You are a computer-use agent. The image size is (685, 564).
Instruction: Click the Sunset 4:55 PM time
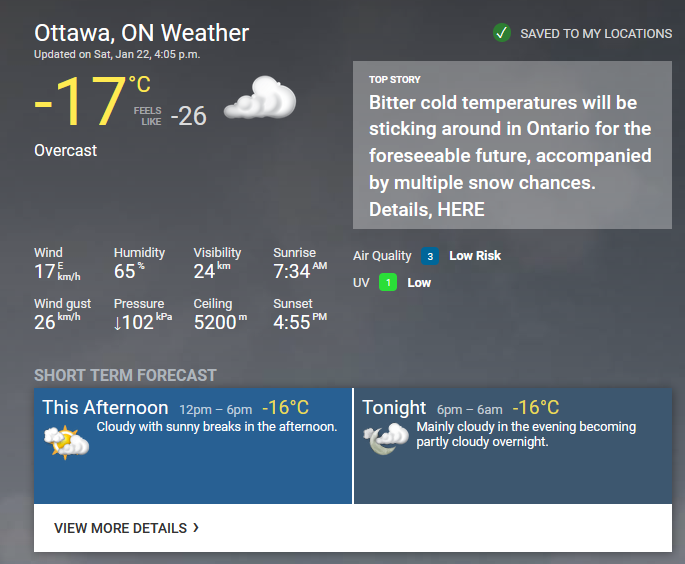(300, 322)
